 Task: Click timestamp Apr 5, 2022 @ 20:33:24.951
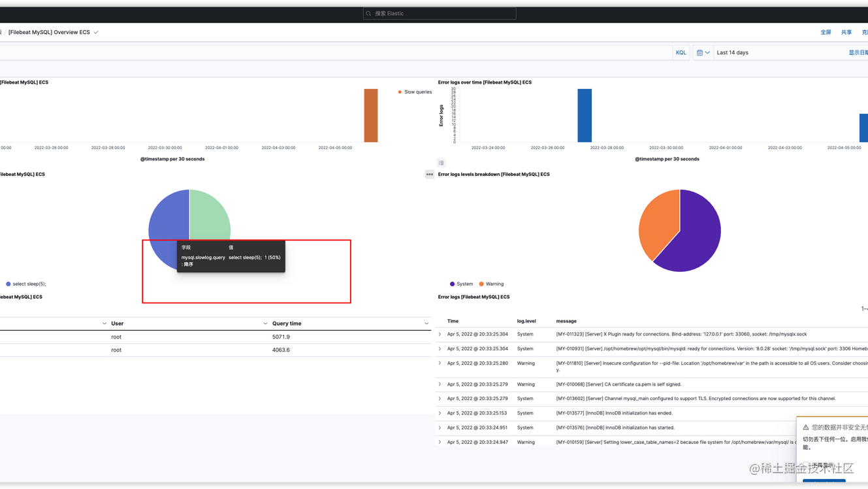pyautogui.click(x=477, y=428)
